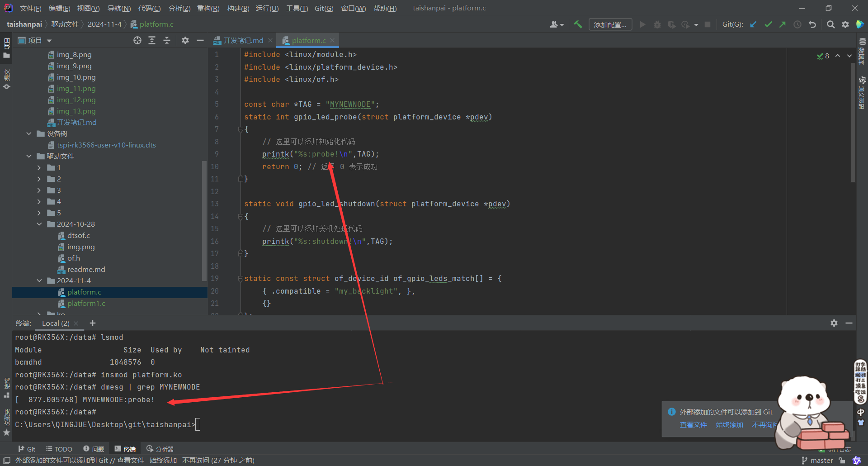Toggle the TODO tool window
This screenshot has height=466, width=868.
point(59,449)
